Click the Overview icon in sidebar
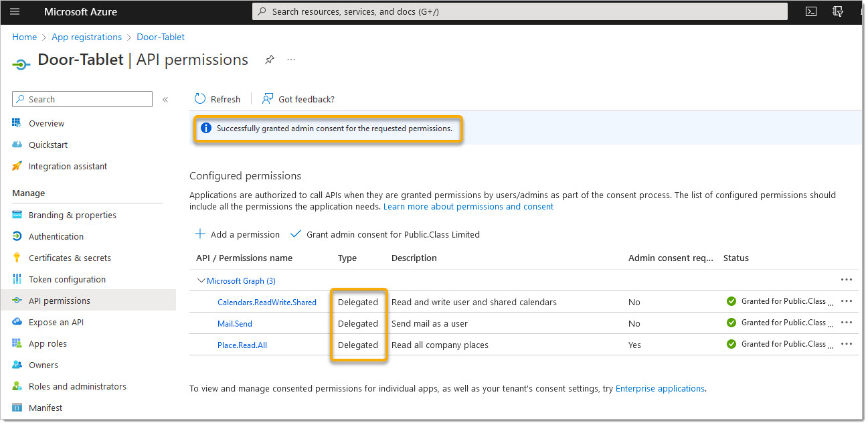 tap(17, 123)
